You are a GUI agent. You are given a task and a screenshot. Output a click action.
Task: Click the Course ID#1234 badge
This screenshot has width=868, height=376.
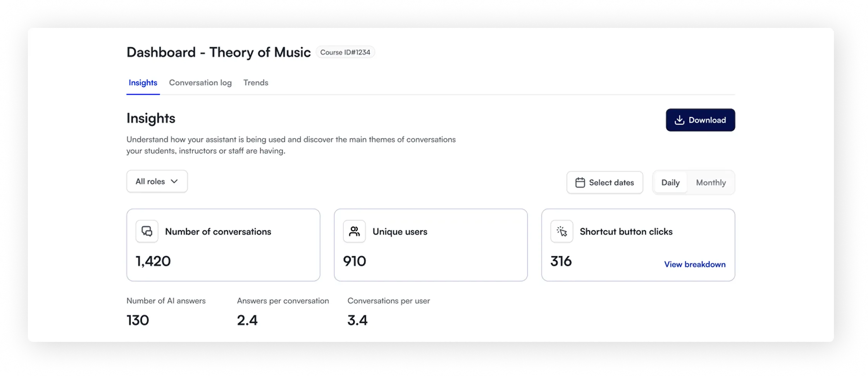345,52
